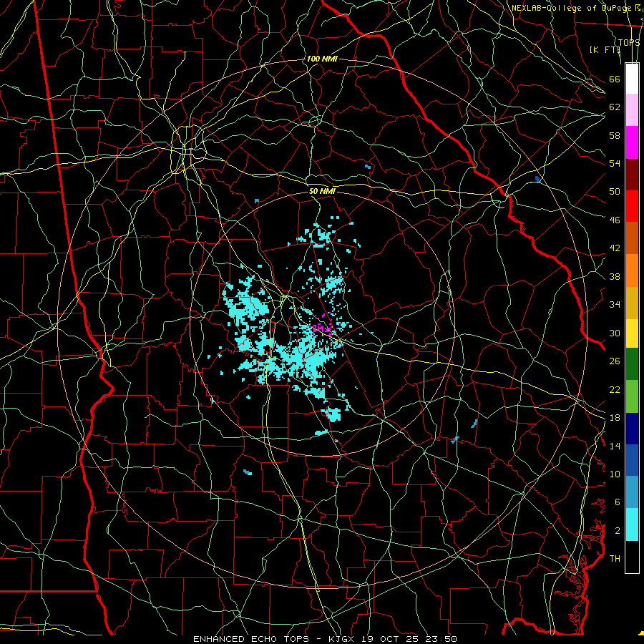Click the bright red legend color band

[632, 206]
